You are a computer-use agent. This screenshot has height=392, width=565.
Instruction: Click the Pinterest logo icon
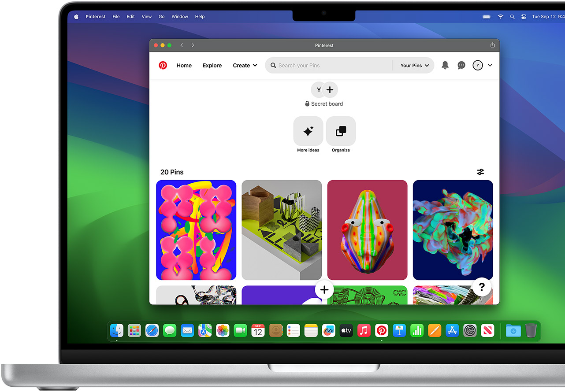[x=163, y=66]
